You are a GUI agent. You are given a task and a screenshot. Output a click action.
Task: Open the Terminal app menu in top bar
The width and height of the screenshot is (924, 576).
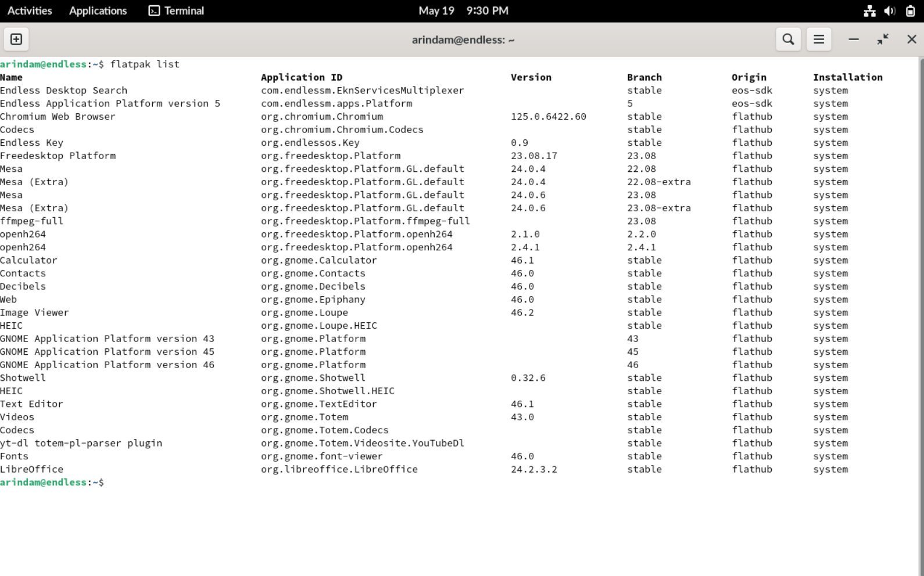coord(177,11)
